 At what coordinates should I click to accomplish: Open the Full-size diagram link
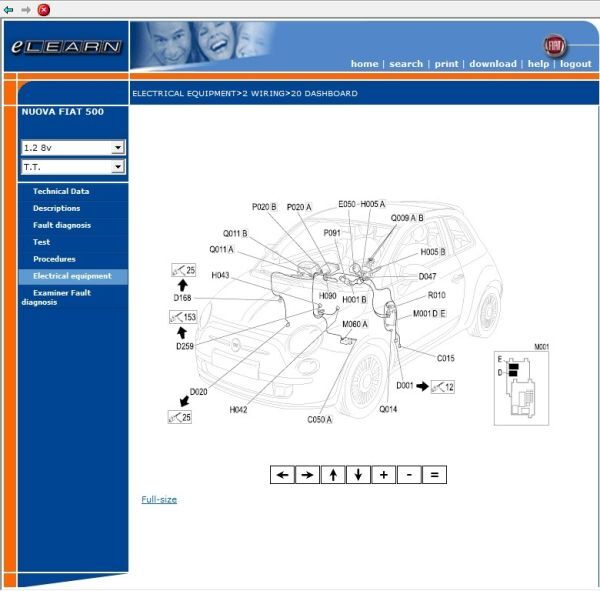click(159, 500)
